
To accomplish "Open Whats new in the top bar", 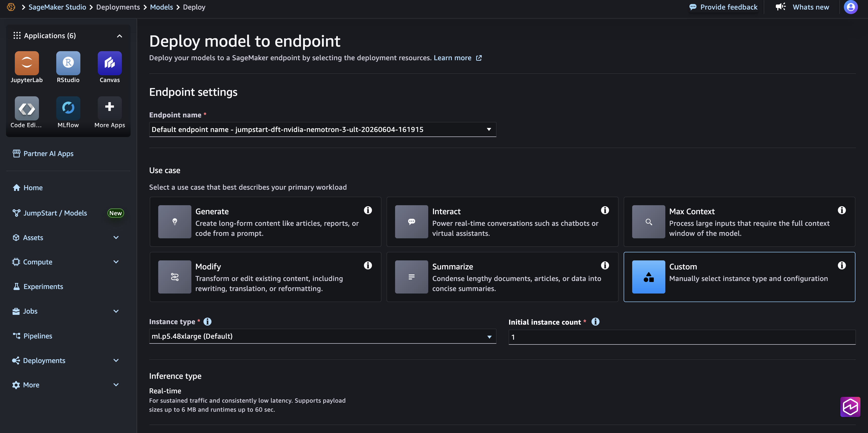I will [802, 7].
